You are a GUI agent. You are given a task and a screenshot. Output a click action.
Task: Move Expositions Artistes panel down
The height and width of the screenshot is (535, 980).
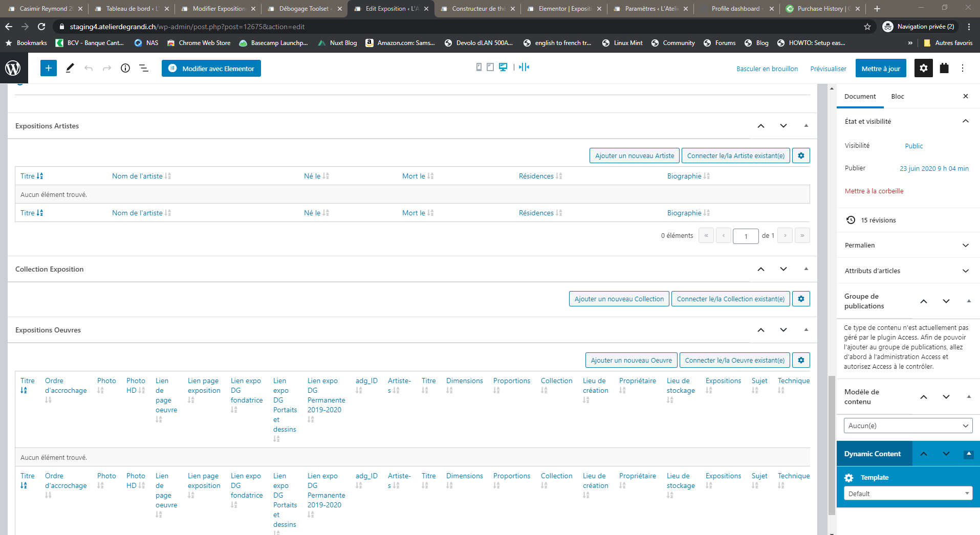click(x=783, y=126)
